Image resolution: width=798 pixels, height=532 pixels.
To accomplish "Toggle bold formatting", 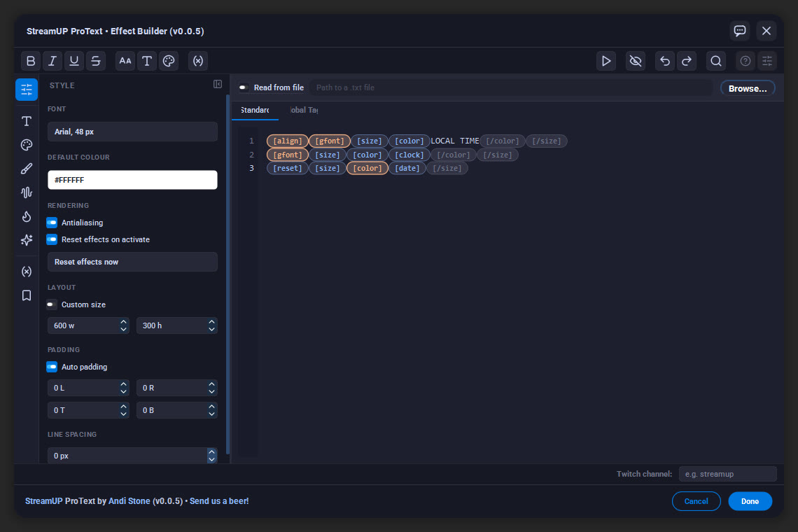I will click(x=31, y=61).
